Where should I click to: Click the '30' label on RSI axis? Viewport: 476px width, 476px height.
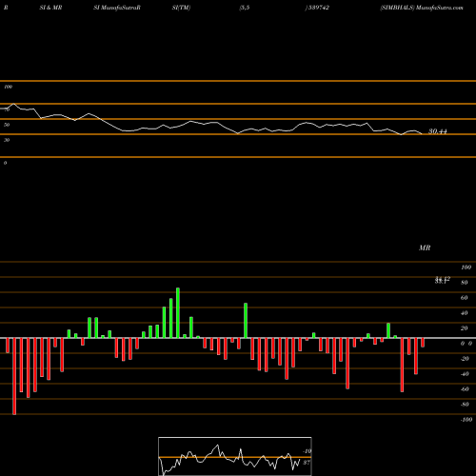7,140
